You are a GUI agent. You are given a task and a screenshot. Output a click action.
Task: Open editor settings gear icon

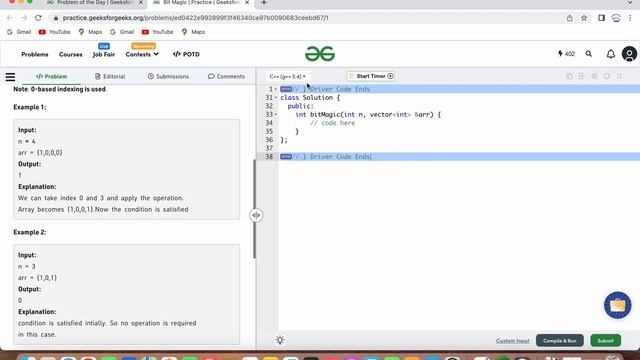coord(594,76)
